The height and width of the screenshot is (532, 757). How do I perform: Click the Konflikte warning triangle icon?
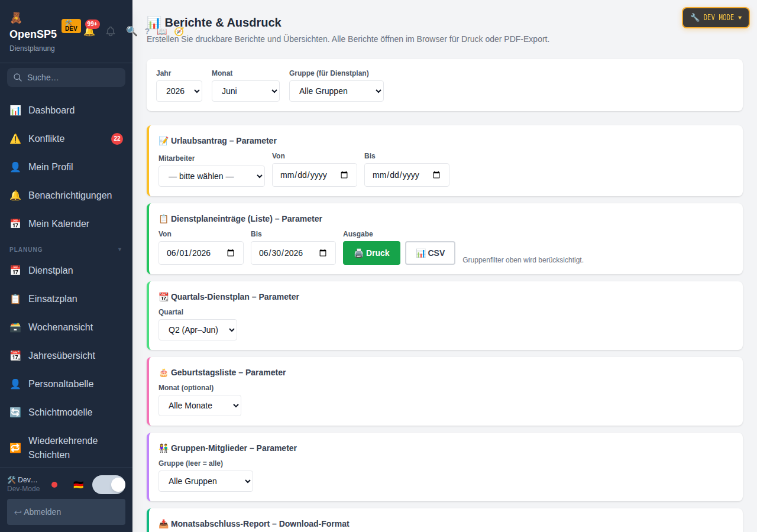click(15, 138)
